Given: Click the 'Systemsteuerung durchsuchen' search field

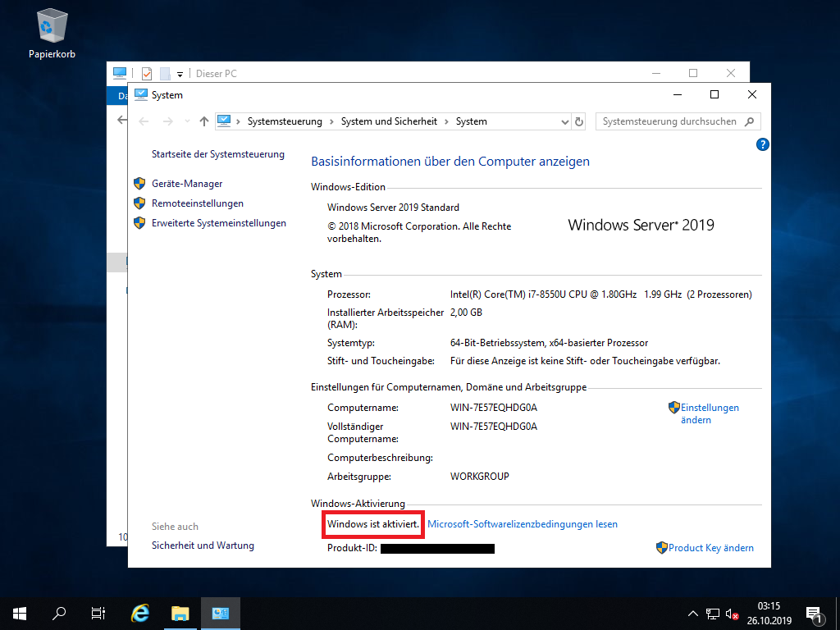Looking at the screenshot, I should (x=670, y=121).
